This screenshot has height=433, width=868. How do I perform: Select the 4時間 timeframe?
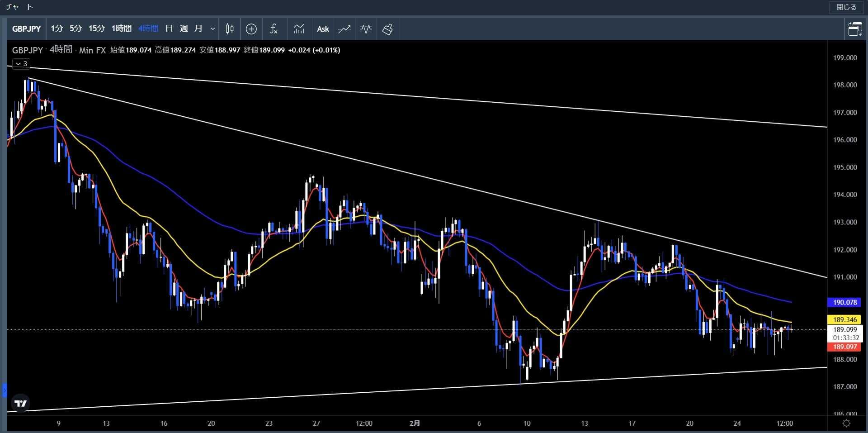[148, 29]
